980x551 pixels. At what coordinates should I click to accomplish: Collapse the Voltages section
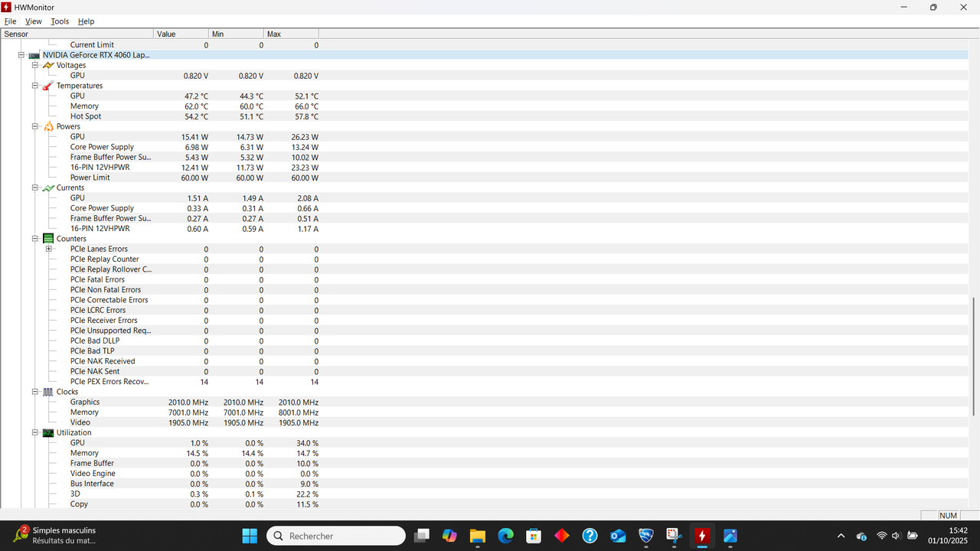35,65
